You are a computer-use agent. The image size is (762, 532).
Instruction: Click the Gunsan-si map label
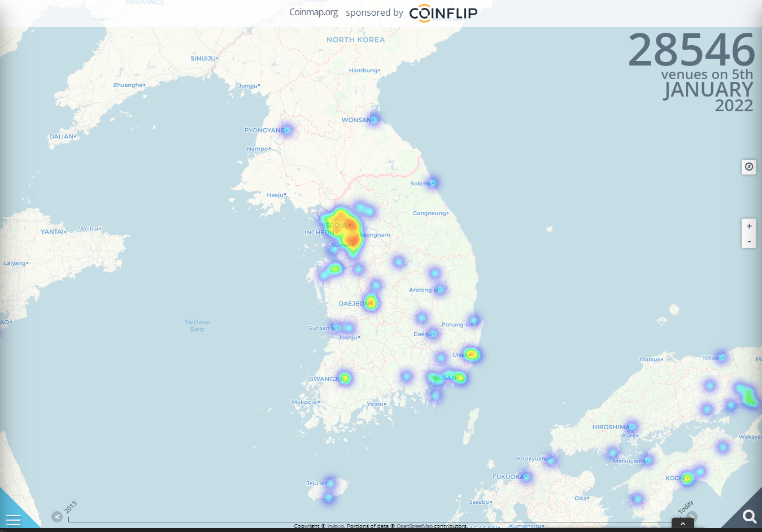pyautogui.click(x=321, y=328)
